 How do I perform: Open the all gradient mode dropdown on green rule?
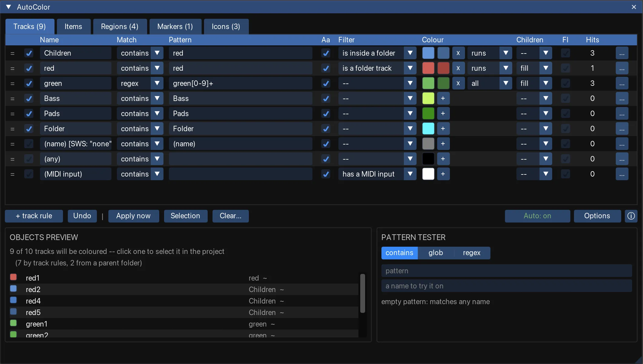(490, 83)
